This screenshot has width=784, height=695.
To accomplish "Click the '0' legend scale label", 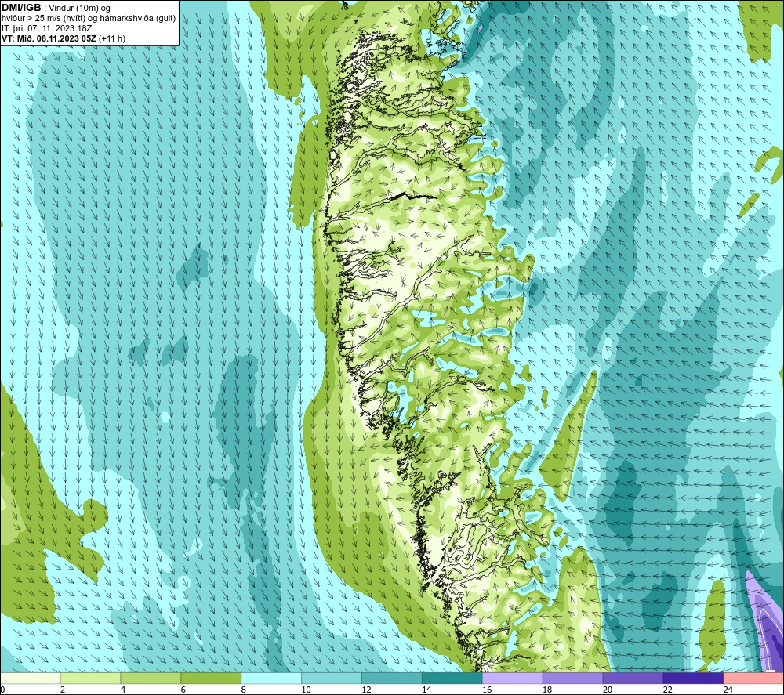I will (x=2, y=690).
